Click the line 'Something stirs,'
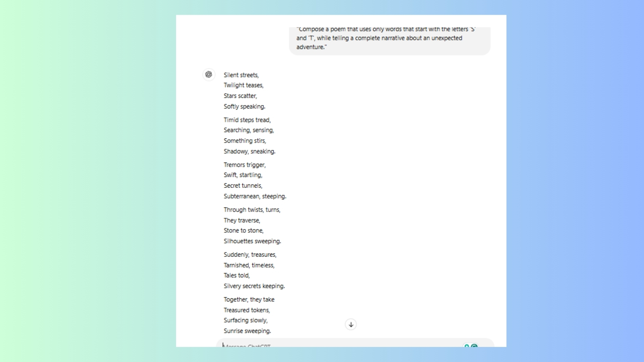This screenshot has height=362, width=644. click(245, 141)
